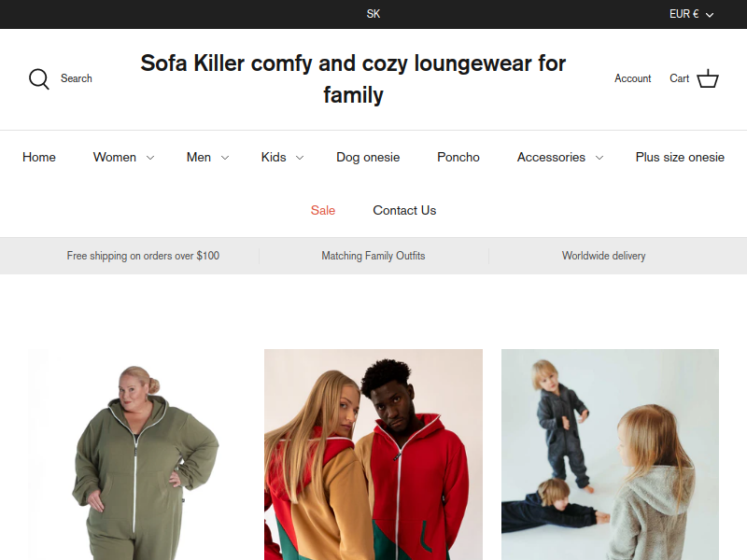The height and width of the screenshot is (560, 747).
Task: Expand the Men menu chevron
Action: click(x=225, y=158)
